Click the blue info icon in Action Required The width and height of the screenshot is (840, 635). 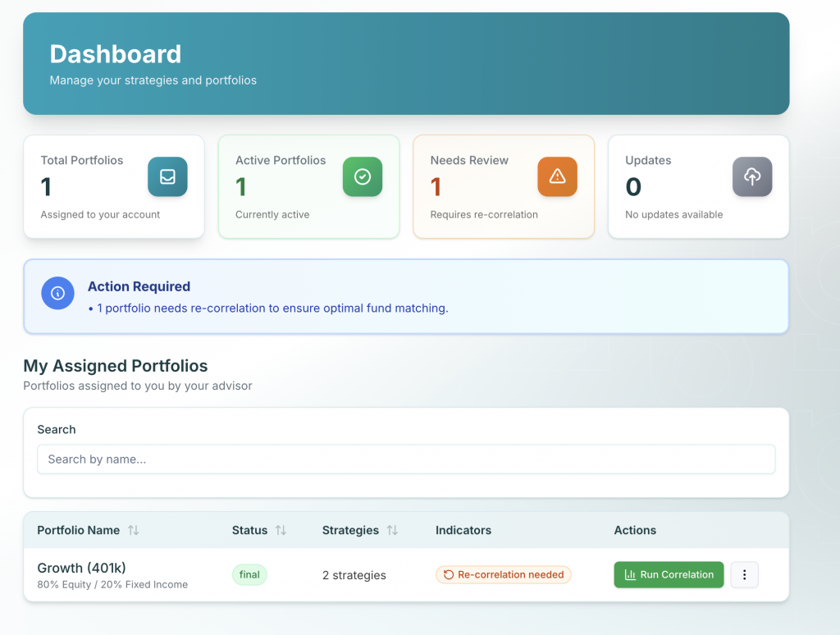[57, 293]
